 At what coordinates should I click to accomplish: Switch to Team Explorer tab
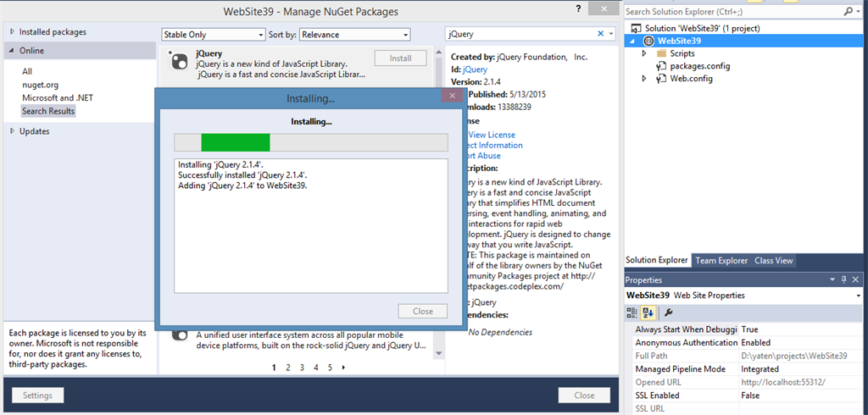(721, 261)
